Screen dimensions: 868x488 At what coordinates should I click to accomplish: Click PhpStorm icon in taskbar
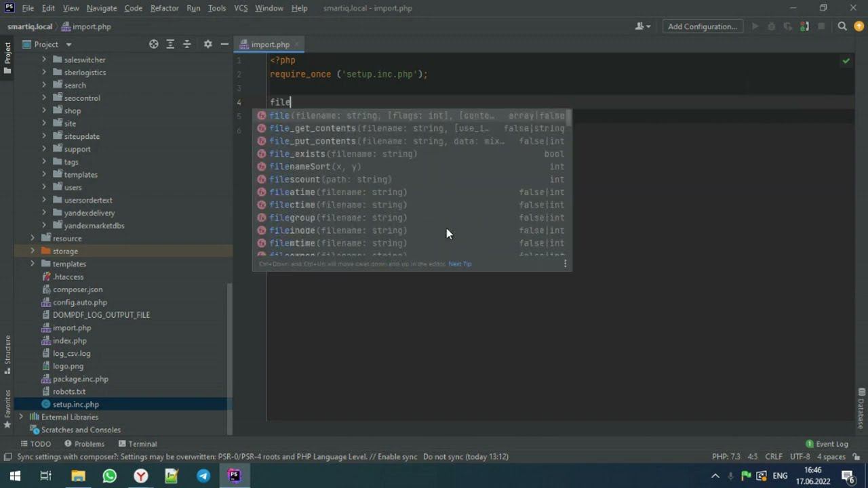point(234,476)
